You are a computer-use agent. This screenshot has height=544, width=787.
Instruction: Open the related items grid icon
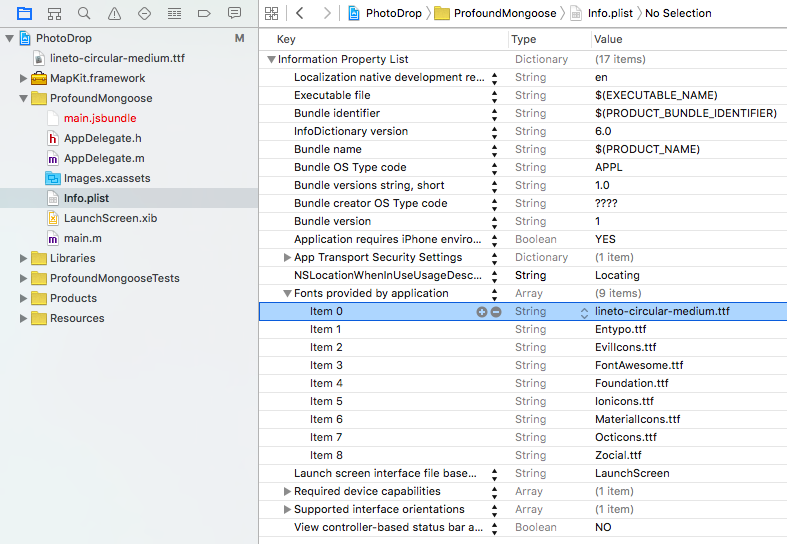[272, 14]
